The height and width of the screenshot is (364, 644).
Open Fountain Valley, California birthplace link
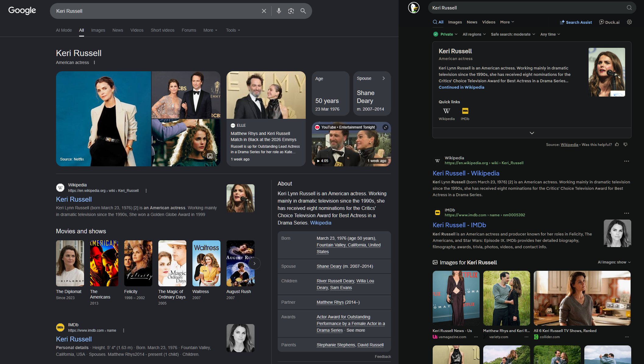349,248
